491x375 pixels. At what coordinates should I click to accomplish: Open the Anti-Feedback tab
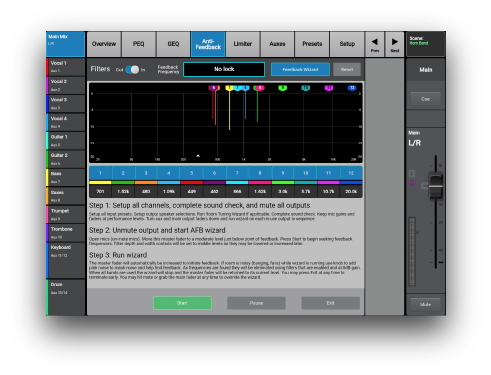coord(208,44)
